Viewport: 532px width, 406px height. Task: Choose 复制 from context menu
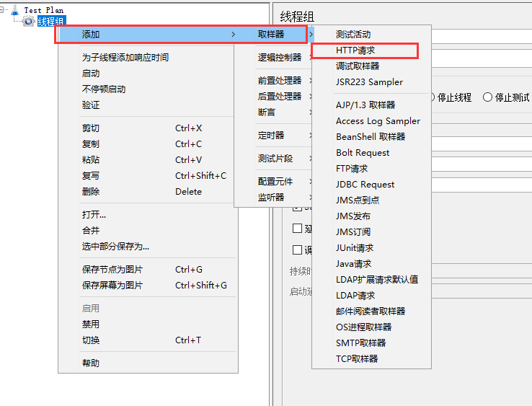(x=147, y=144)
